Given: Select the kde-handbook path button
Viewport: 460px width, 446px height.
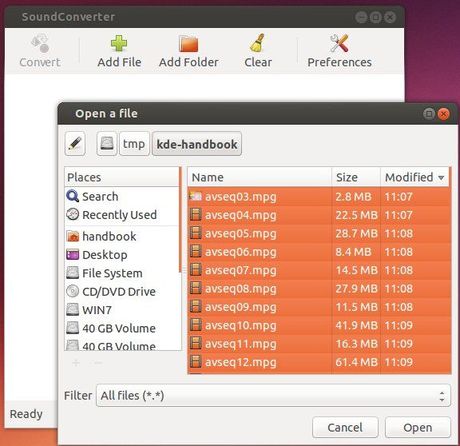Looking at the screenshot, I should [197, 144].
